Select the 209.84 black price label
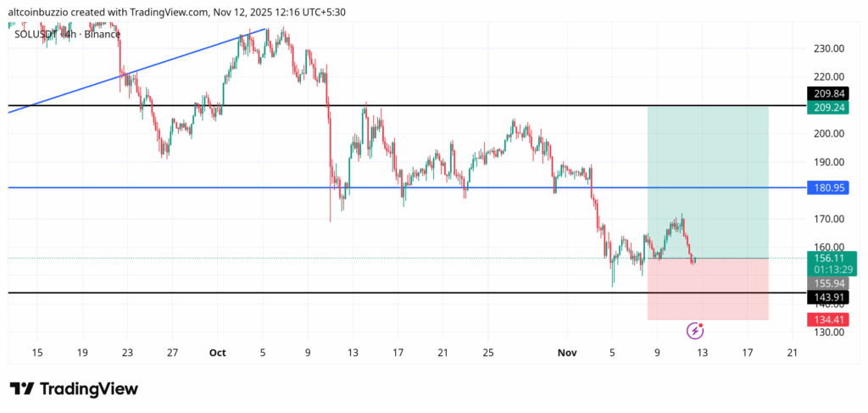Viewport: 868px width, 413px height. point(830,93)
